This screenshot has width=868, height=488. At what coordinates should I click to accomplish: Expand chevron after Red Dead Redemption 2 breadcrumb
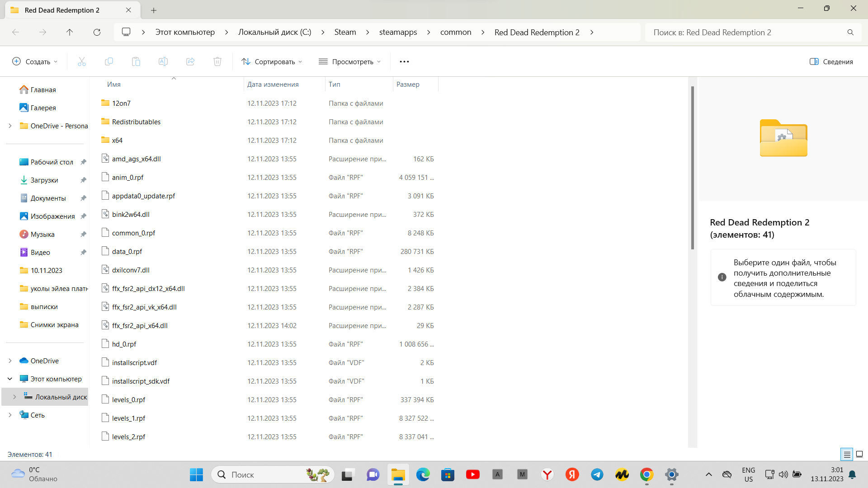tap(592, 32)
